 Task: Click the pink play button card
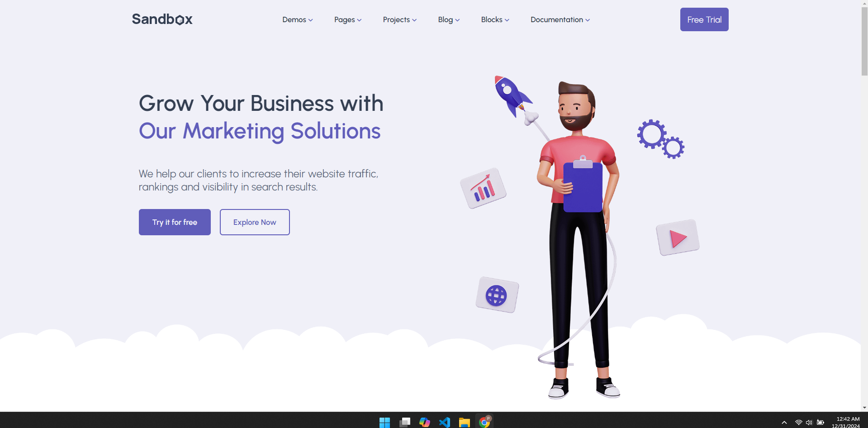tap(678, 238)
